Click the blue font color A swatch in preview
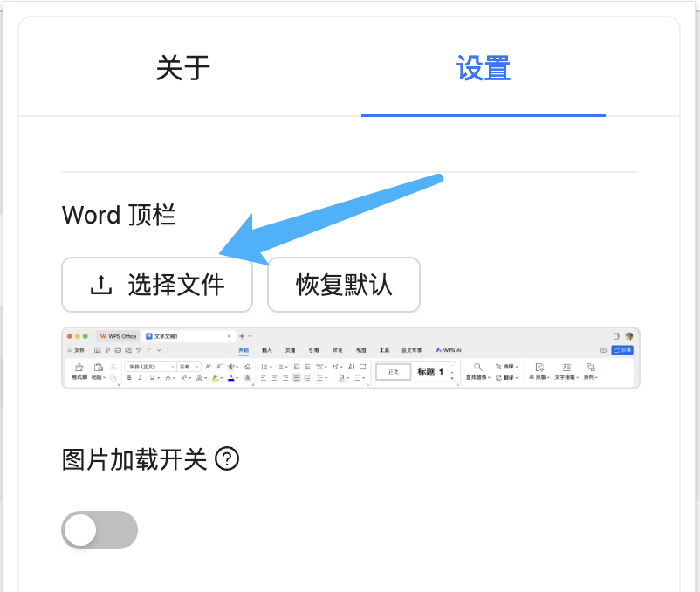This screenshot has height=592, width=700. tap(231, 378)
